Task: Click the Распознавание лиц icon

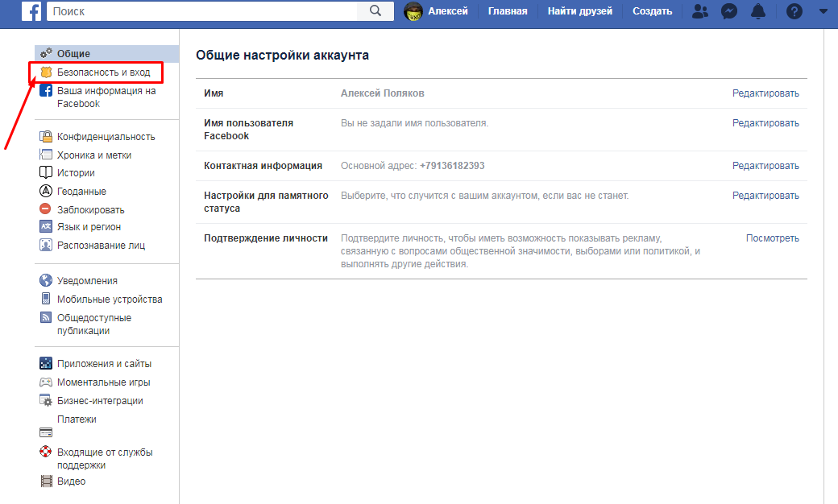Action: (x=46, y=245)
